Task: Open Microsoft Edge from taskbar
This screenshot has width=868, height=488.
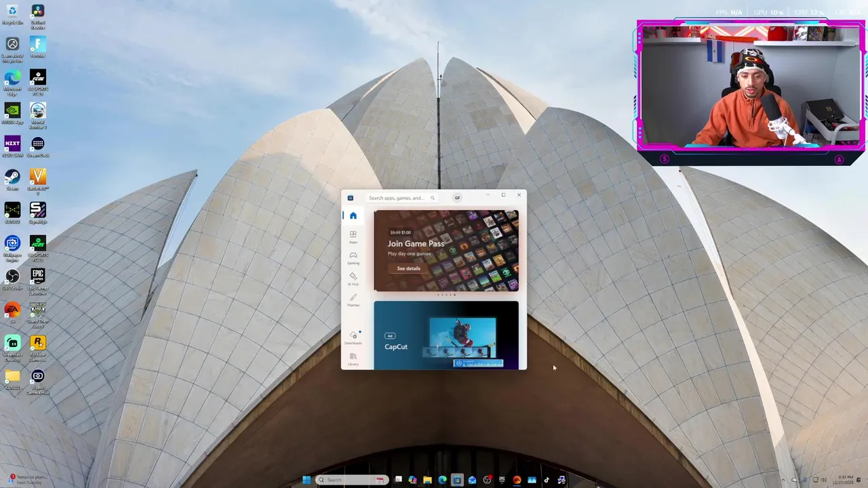Action: [x=442, y=480]
